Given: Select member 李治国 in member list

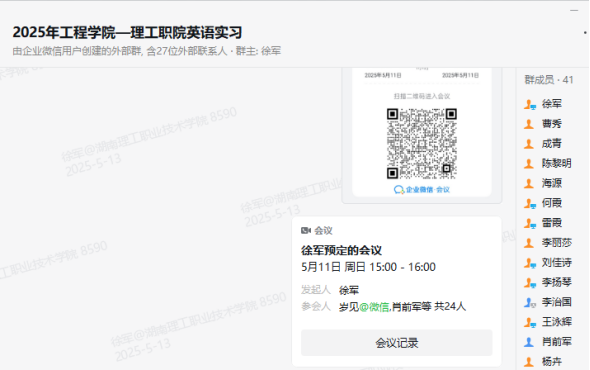Looking at the screenshot, I should click(557, 302).
